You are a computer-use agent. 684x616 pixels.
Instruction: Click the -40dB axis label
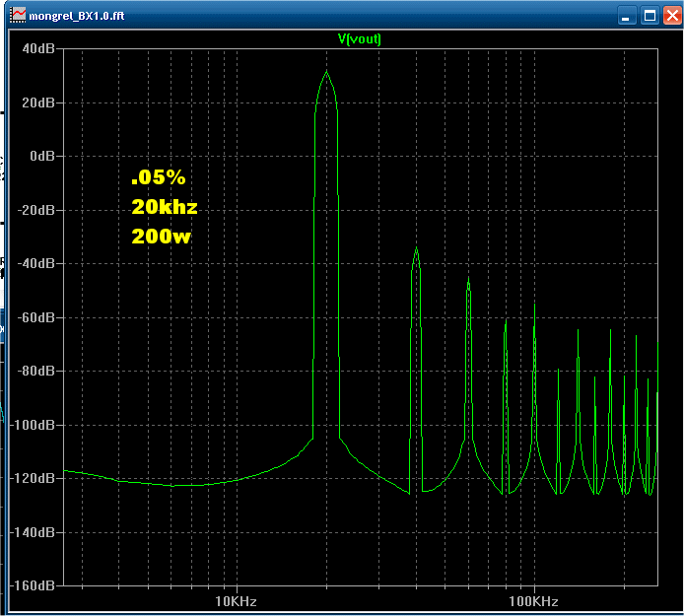tap(35, 263)
